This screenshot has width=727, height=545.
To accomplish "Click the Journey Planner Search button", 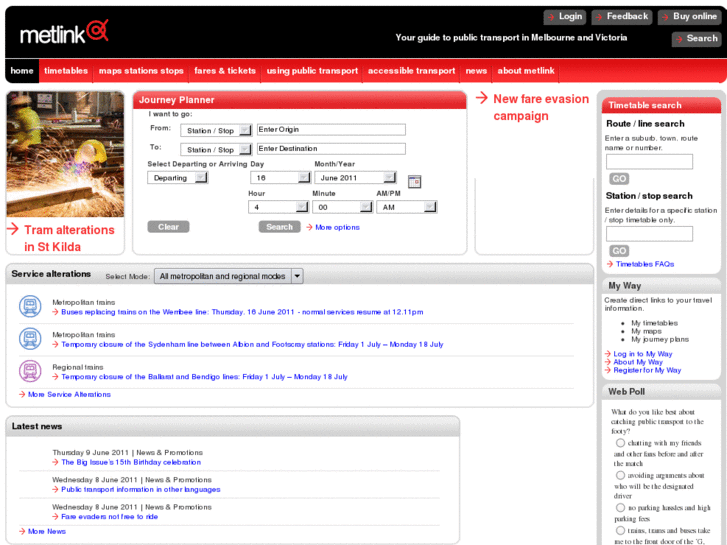I will pyautogui.click(x=280, y=226).
